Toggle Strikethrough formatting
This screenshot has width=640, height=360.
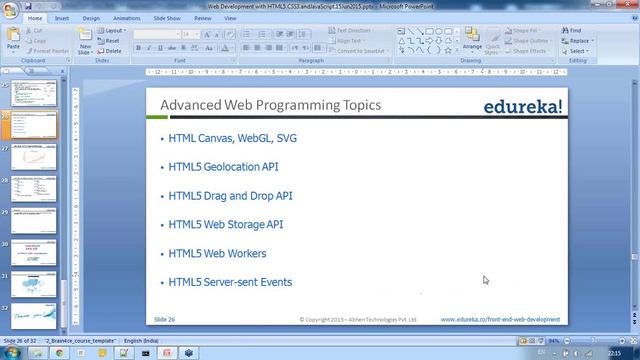point(172,48)
